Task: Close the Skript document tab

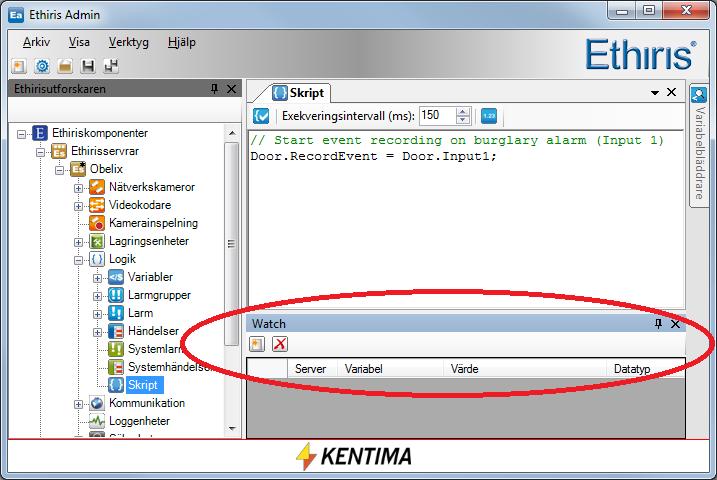Action: (x=671, y=92)
